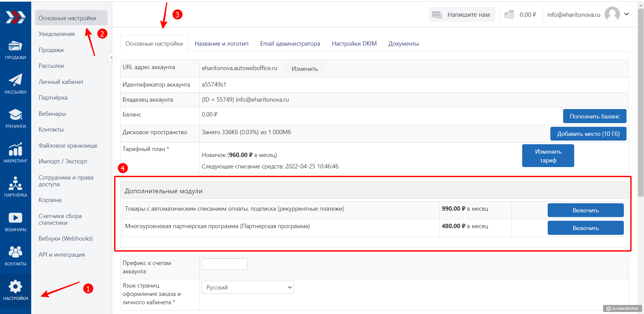Open the Вебинары play icon
Image resolution: width=644 pixels, height=314 pixels.
(x=15, y=218)
